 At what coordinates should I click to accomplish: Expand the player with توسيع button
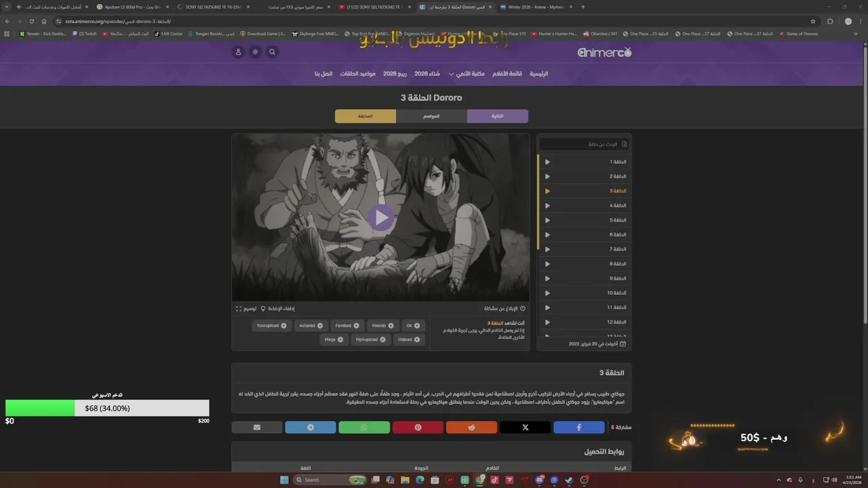[246, 308]
